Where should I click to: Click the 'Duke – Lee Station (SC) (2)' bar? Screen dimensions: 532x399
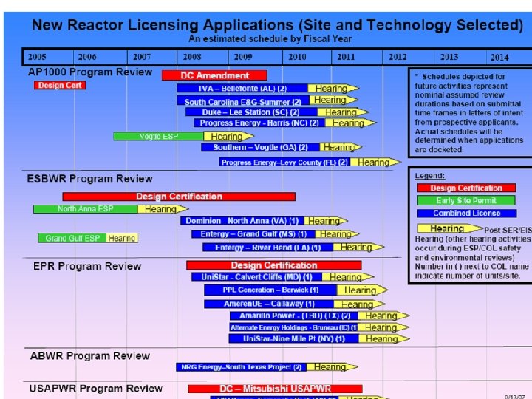pos(251,112)
